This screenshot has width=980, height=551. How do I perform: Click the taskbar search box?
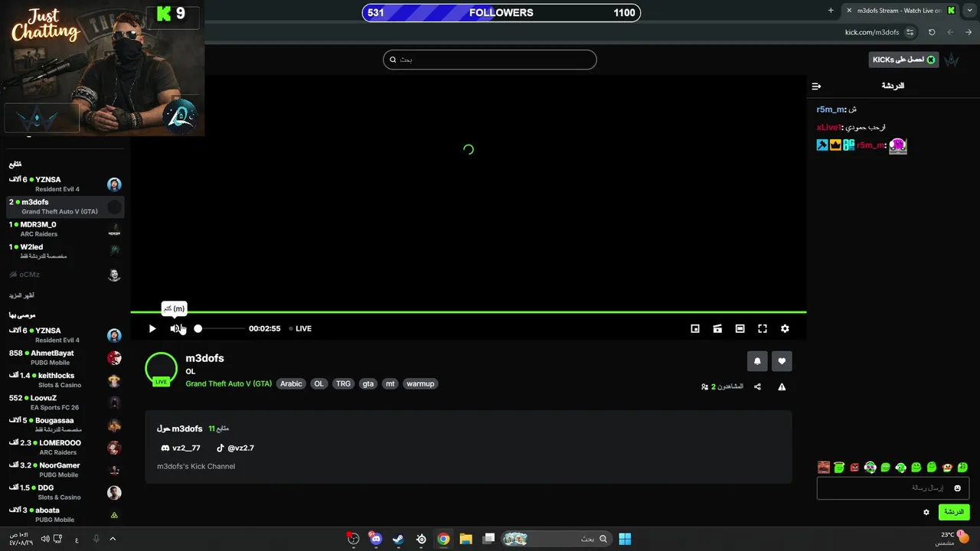[x=557, y=539]
